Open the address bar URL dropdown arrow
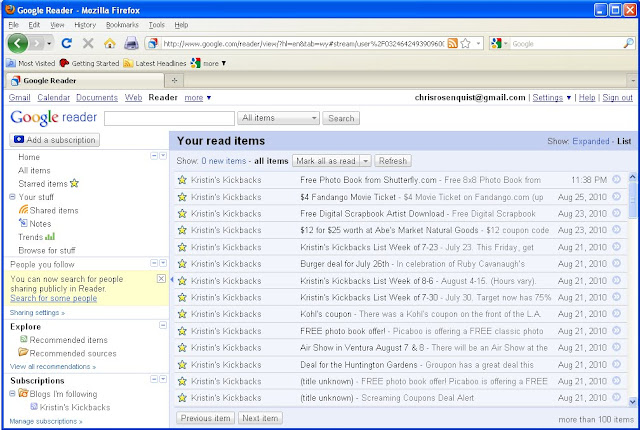 click(x=479, y=43)
